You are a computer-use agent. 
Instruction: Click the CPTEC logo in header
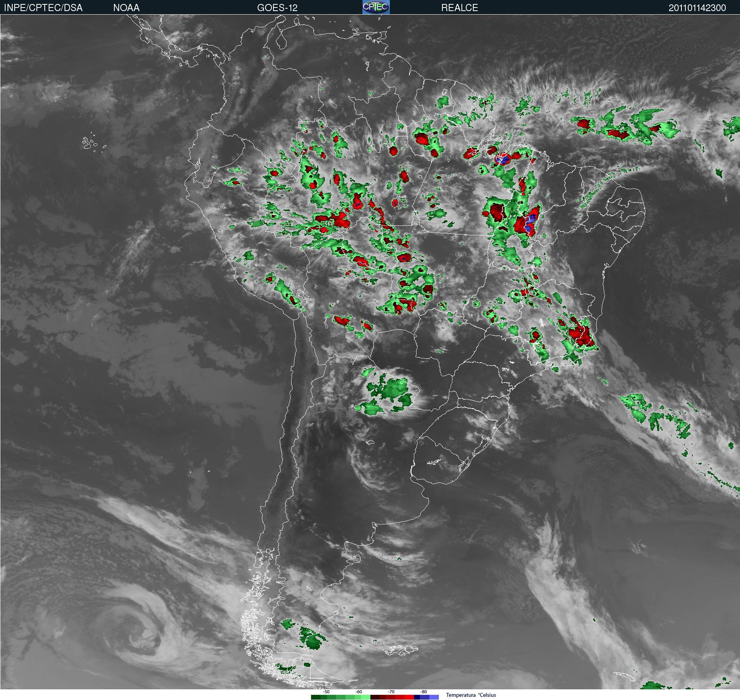point(376,7)
